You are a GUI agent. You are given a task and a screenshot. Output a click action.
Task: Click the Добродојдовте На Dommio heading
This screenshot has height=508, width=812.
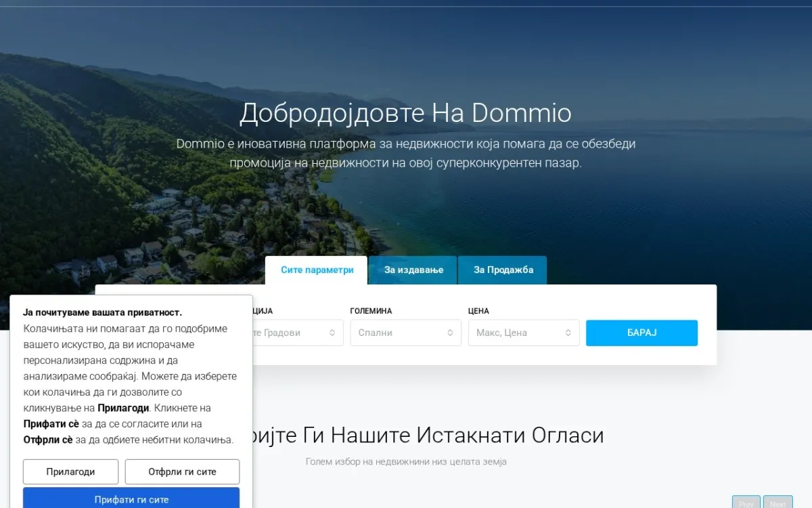[x=406, y=113]
